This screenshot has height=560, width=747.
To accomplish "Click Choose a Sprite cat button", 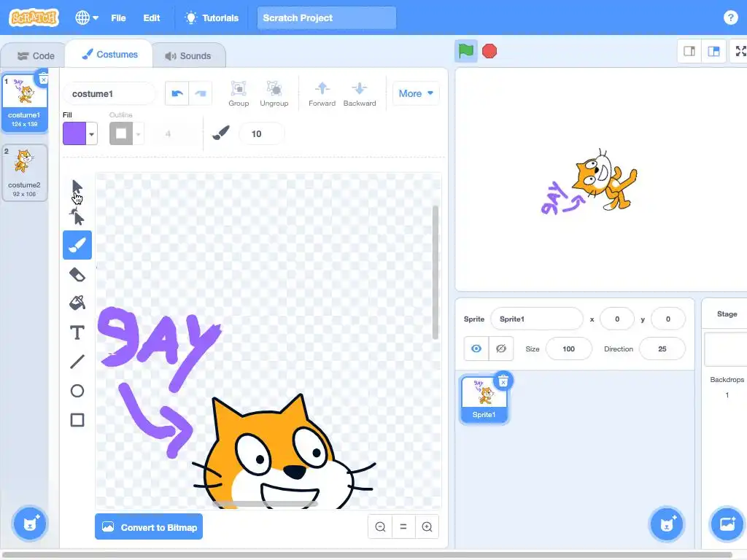I will [x=667, y=524].
